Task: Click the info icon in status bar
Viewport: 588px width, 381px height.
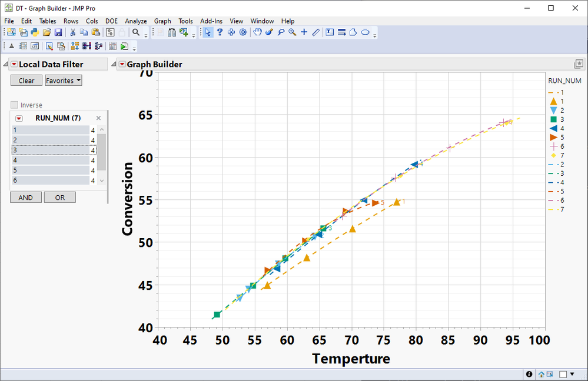Action: [x=529, y=374]
